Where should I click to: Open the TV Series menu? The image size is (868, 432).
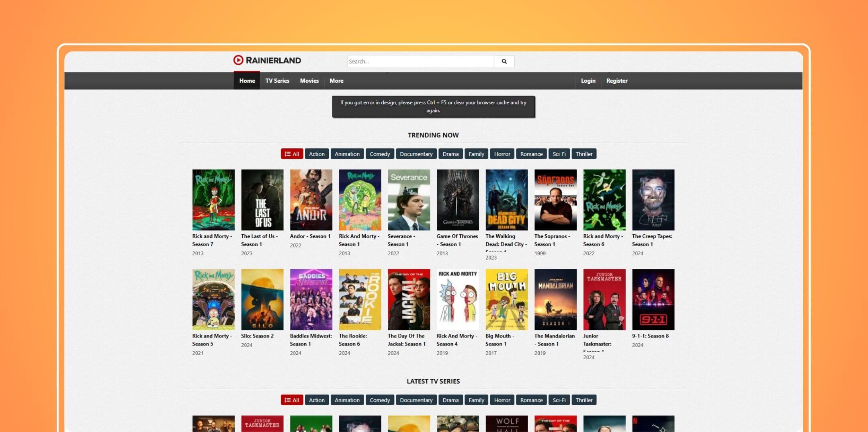[x=277, y=81]
